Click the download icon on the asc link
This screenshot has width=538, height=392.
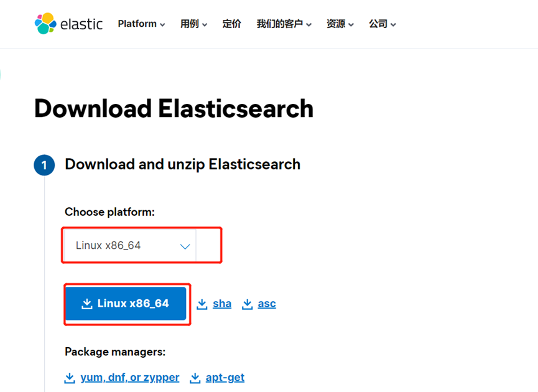(x=248, y=303)
